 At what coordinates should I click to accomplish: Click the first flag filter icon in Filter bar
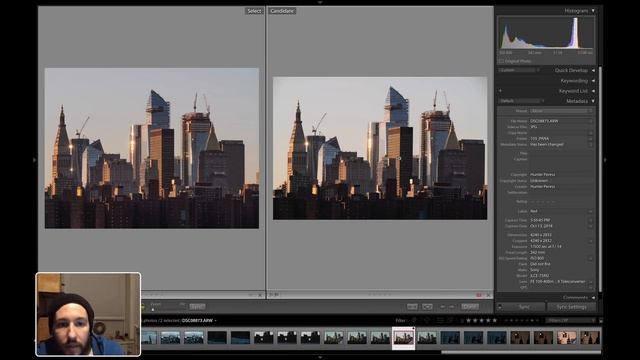click(414, 320)
